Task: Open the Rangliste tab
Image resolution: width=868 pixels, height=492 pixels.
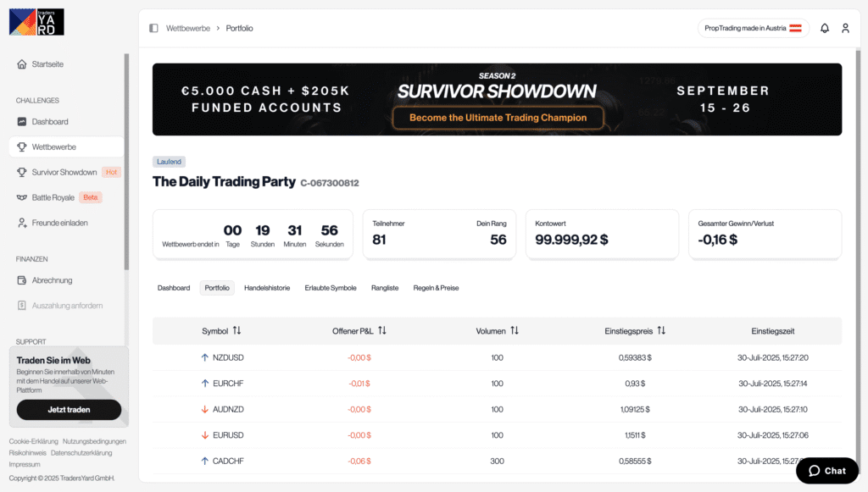Action: 386,288
